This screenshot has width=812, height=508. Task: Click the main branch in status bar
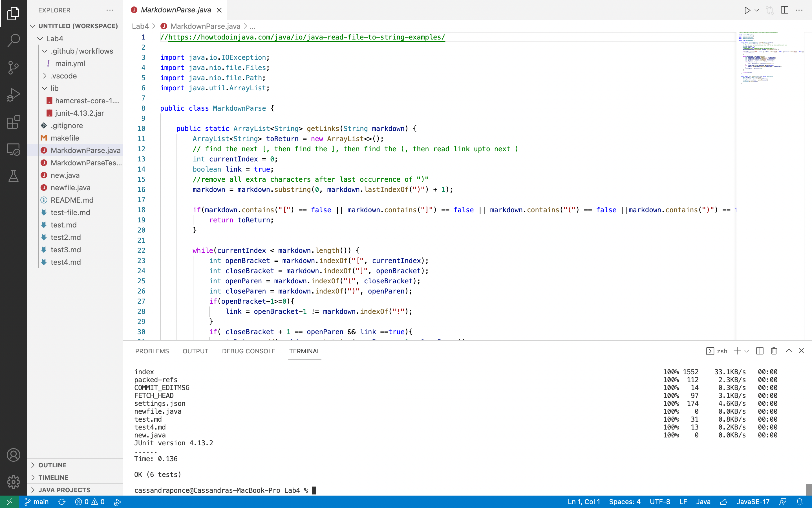(x=37, y=502)
